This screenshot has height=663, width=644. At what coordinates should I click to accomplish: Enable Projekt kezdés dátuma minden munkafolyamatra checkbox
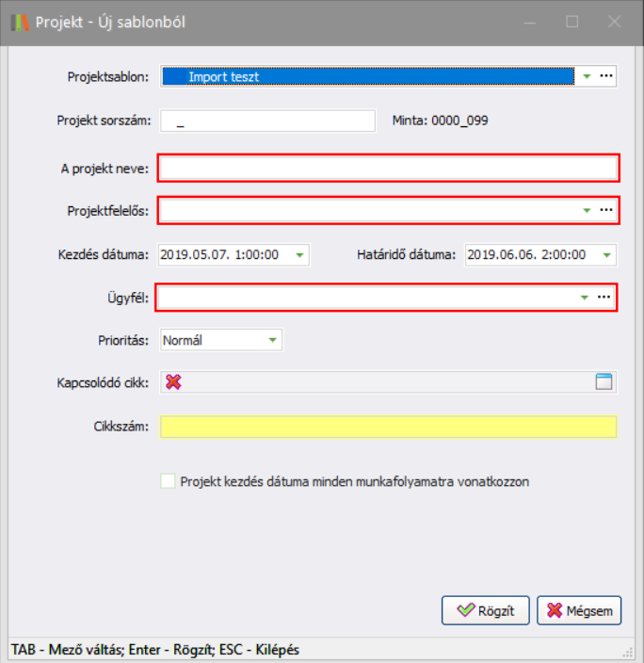click(x=169, y=481)
